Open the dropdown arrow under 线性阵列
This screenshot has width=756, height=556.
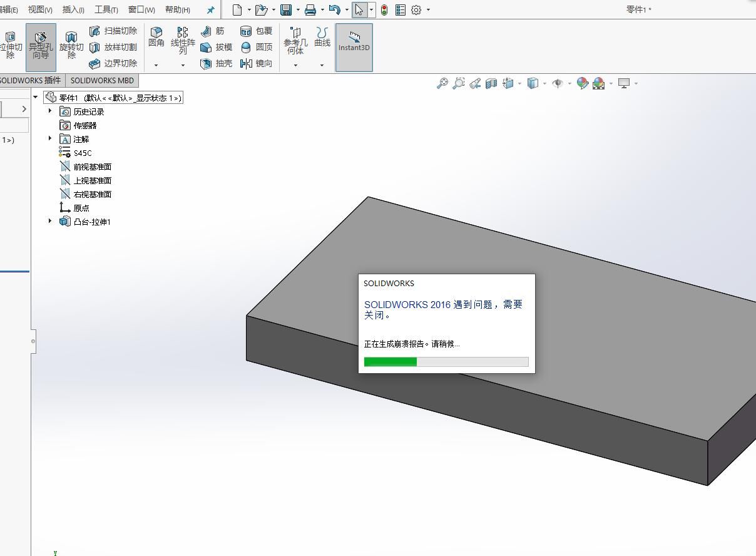pyautogui.click(x=183, y=65)
